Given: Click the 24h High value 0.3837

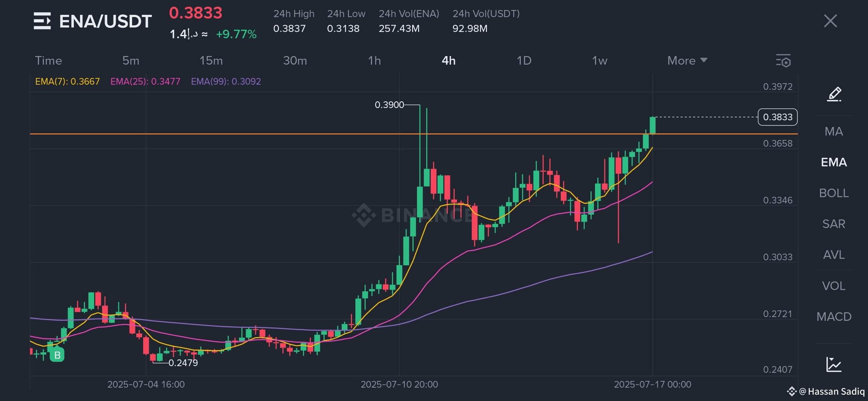Looking at the screenshot, I should click(289, 29).
